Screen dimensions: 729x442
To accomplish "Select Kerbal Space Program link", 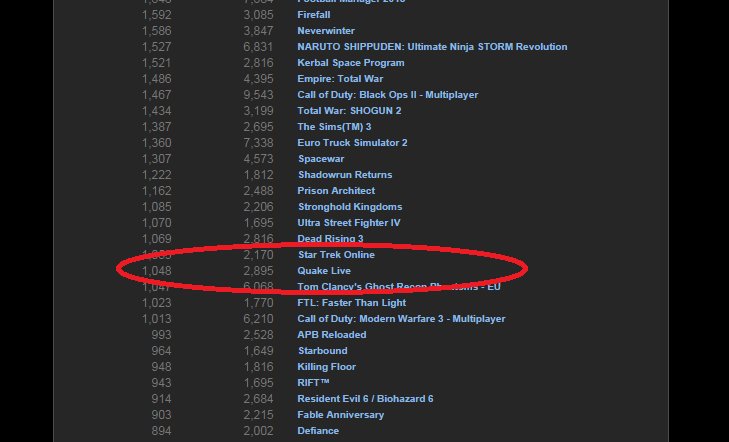I will pyautogui.click(x=353, y=63).
